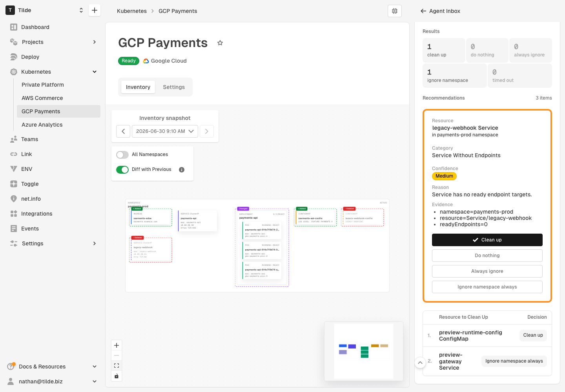Click the net.info shield icon
Screen dimensions: 565x392
pos(14,199)
